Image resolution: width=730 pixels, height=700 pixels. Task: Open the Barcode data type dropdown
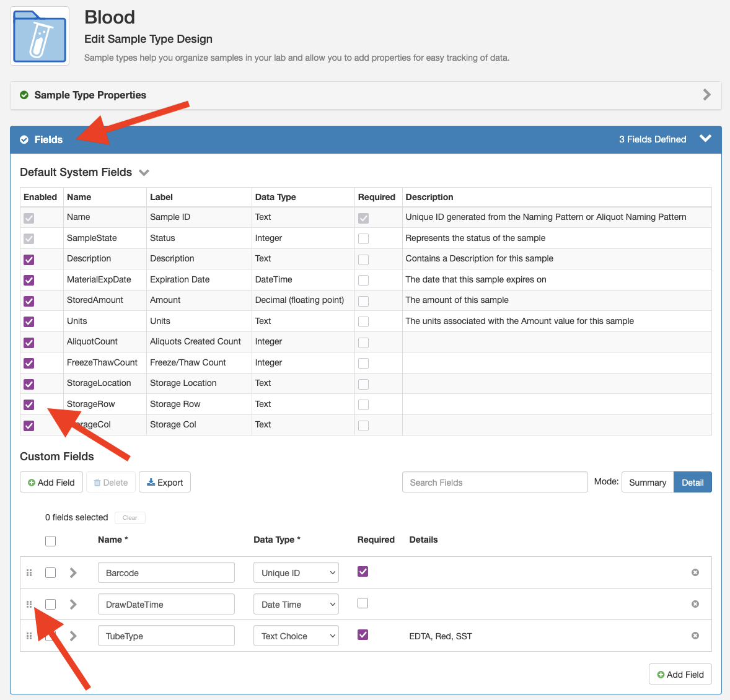tap(296, 573)
